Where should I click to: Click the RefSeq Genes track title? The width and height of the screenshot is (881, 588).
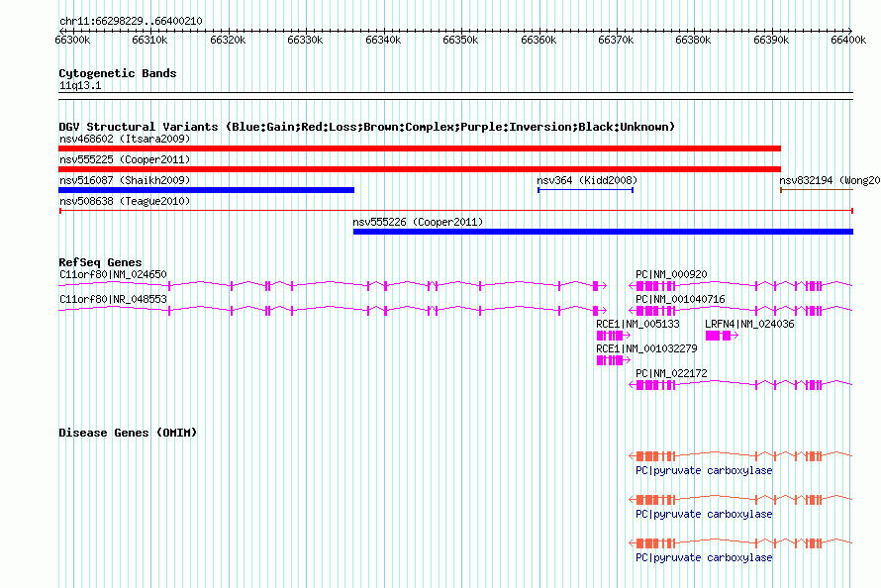(x=100, y=262)
